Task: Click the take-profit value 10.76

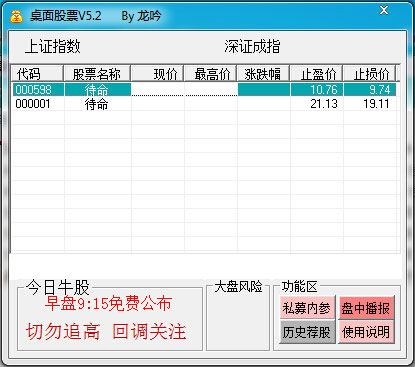Action: (x=324, y=90)
